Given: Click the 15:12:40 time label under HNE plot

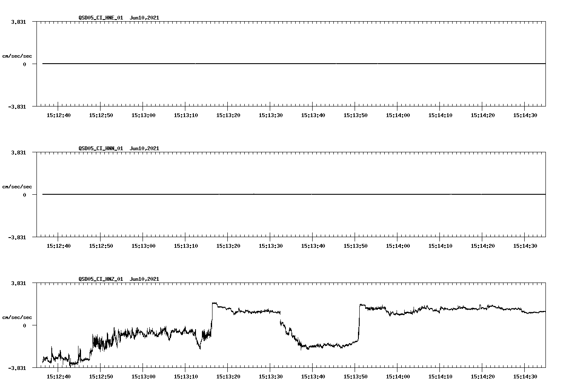Looking at the screenshot, I should click(59, 115).
